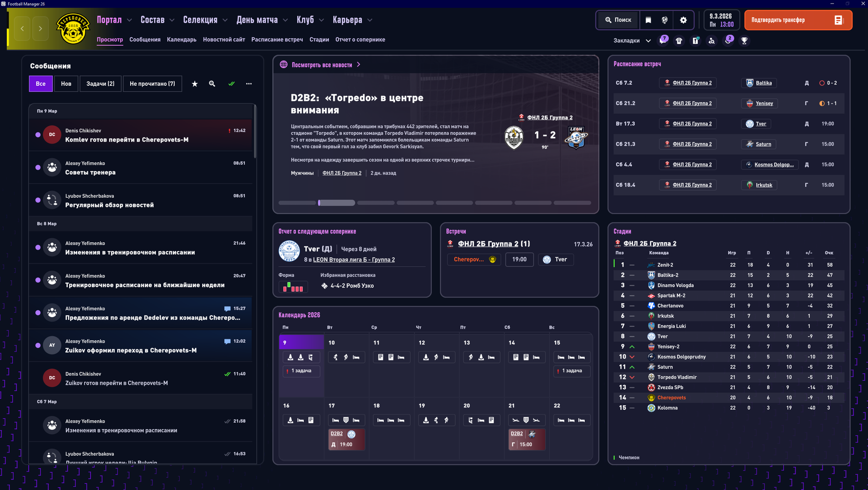868x490 pixels.
Task: Open the arrow next to Посмотреть все новости
Action: 359,64
